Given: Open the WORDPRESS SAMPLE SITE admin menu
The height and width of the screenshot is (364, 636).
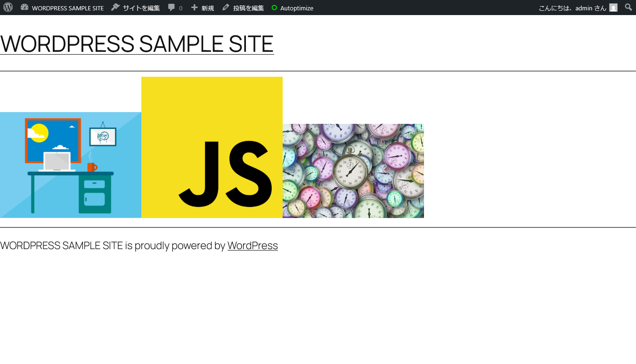Looking at the screenshot, I should click(68, 8).
